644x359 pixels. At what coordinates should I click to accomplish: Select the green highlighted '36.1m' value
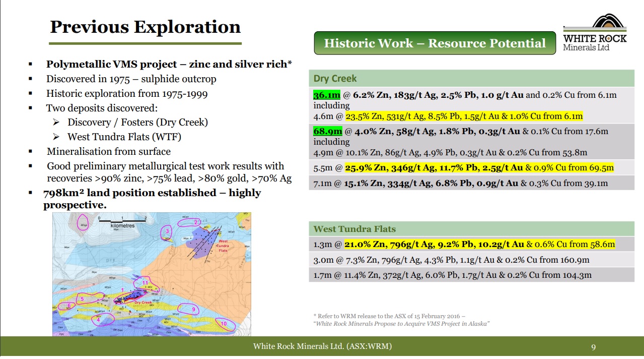[x=327, y=95]
